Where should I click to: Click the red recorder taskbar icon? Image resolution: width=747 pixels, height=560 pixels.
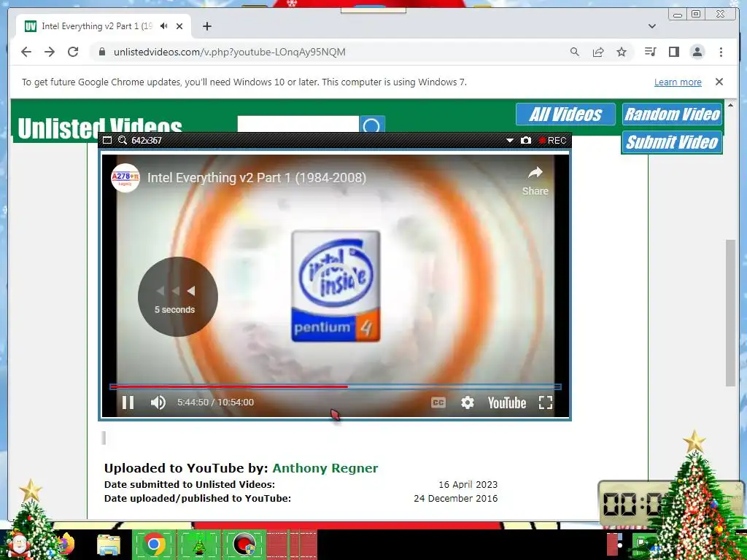point(244,544)
